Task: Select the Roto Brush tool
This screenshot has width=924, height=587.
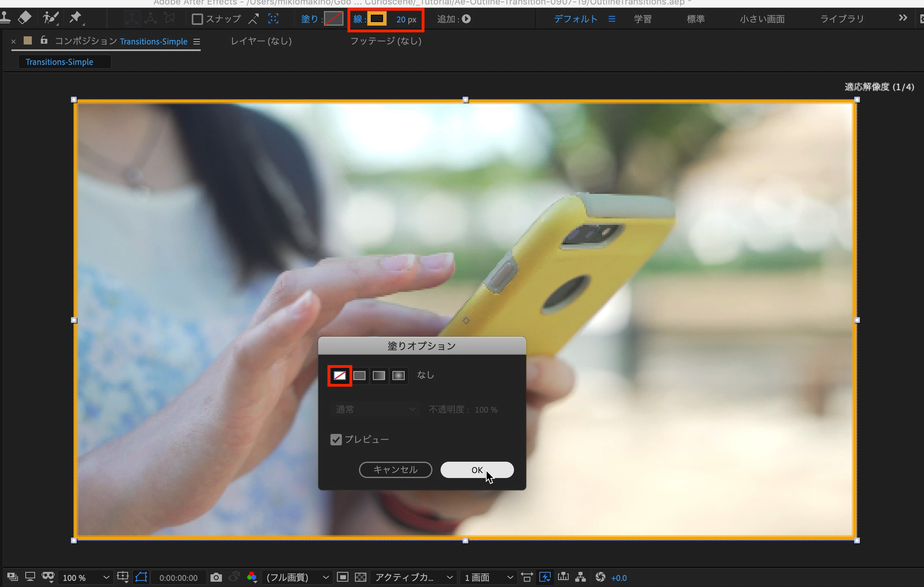Action: point(51,18)
